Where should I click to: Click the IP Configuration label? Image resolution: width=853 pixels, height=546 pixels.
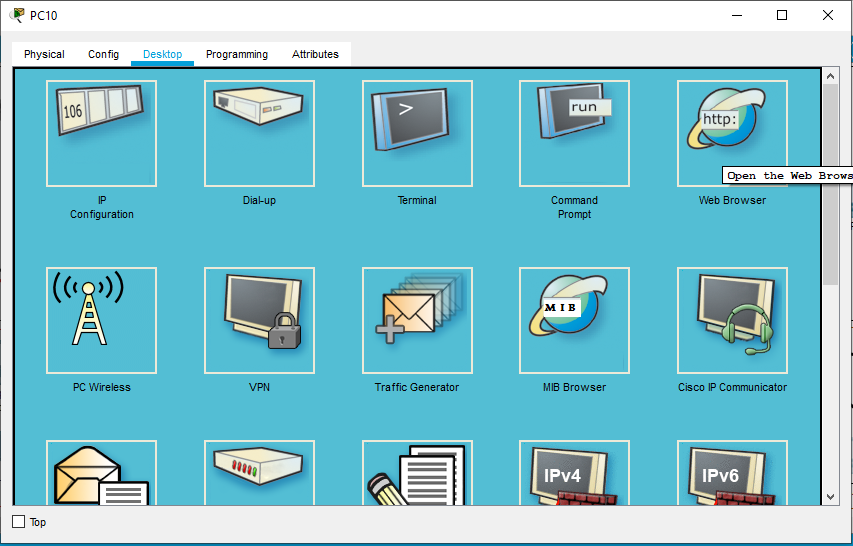102,207
